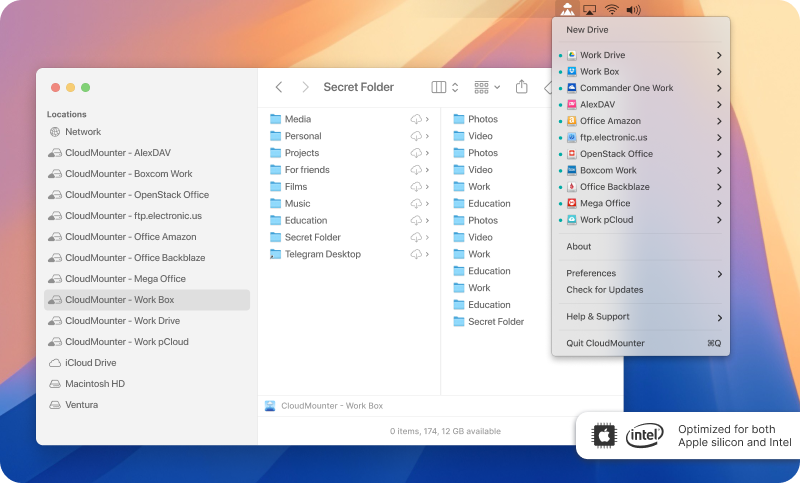Click the Share icon in Finder toolbar
This screenshot has width=800, height=483.
pos(521,87)
